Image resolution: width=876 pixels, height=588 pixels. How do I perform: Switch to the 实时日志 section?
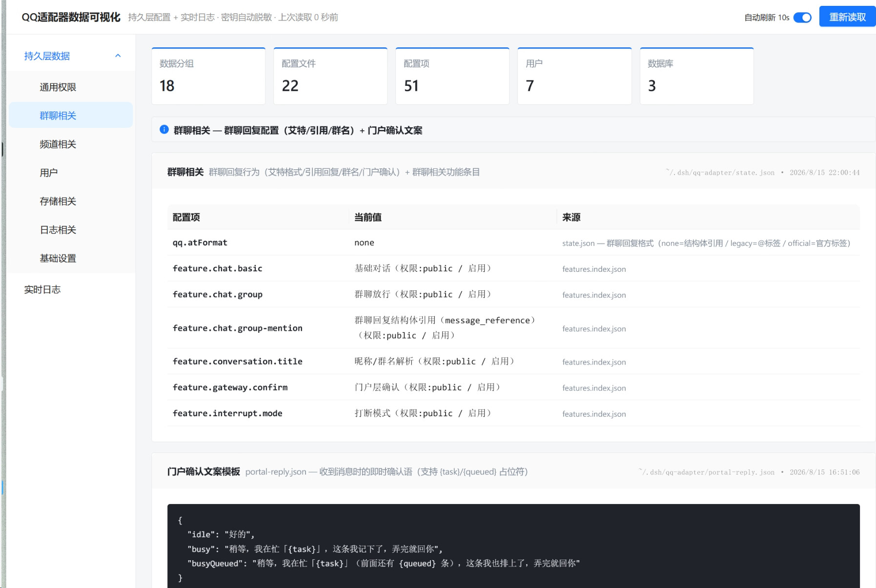[71, 289]
